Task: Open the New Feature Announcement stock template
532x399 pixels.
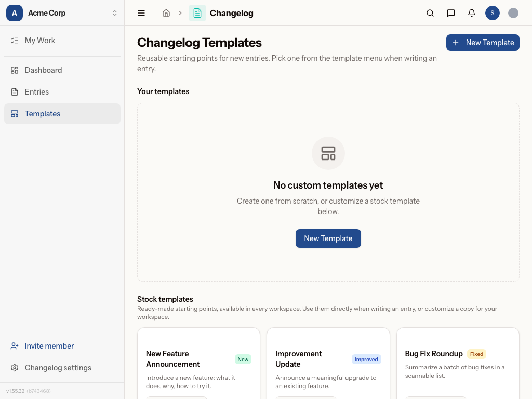Action: coord(198,363)
